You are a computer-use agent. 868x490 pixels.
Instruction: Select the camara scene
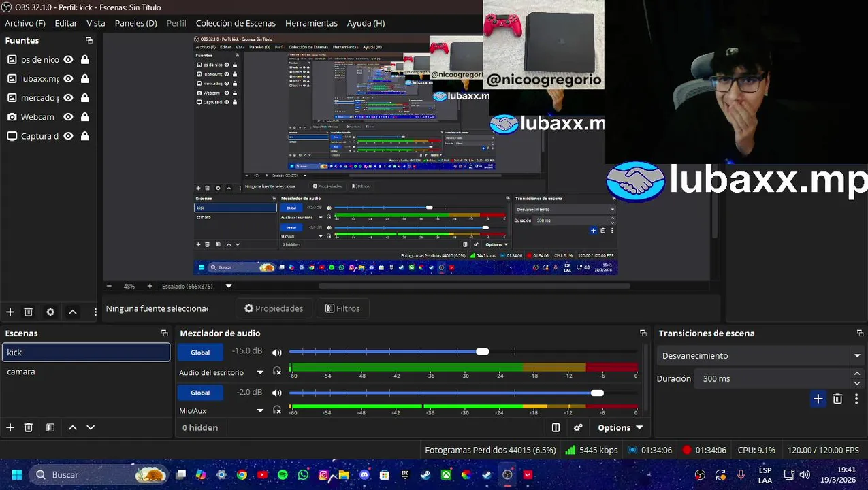click(x=86, y=372)
